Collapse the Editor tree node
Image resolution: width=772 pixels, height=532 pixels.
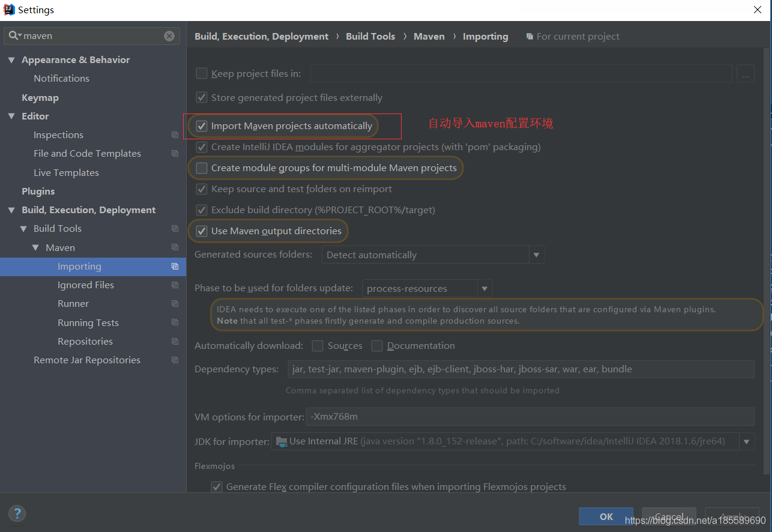[11, 116]
